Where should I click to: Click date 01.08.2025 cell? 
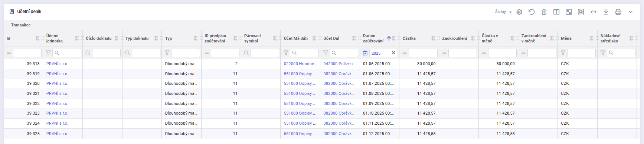coord(378,93)
